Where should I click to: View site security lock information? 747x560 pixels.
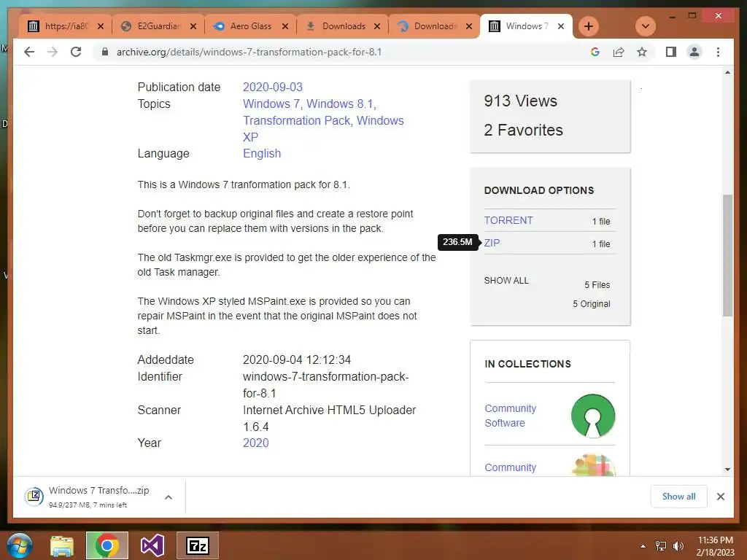105,52
